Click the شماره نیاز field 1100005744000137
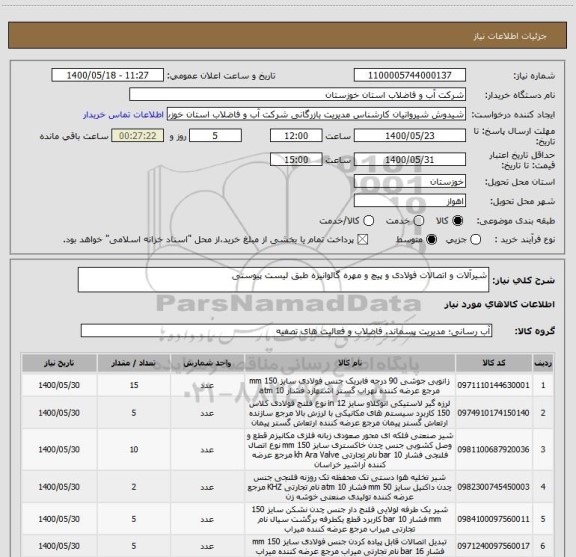 [410, 75]
